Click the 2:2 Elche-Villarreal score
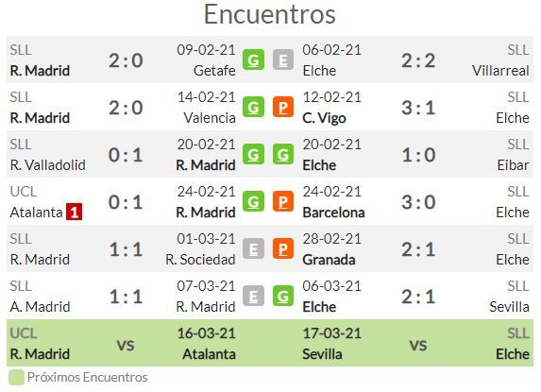 point(418,60)
